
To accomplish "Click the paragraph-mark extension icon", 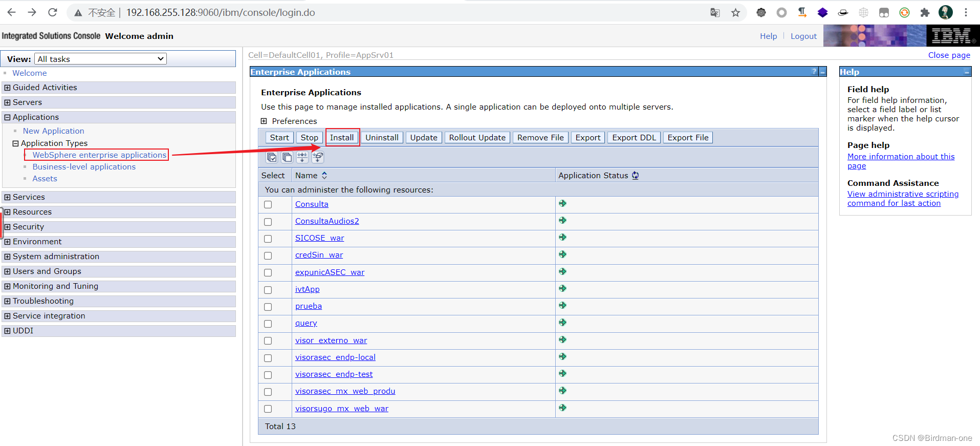I will (802, 13).
